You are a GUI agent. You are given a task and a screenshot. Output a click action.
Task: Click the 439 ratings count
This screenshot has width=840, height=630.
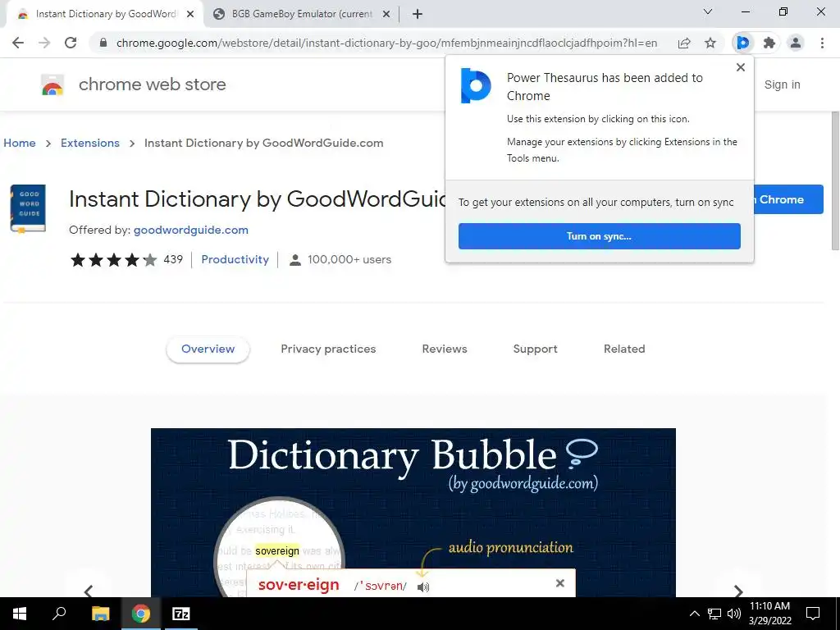pyautogui.click(x=173, y=260)
